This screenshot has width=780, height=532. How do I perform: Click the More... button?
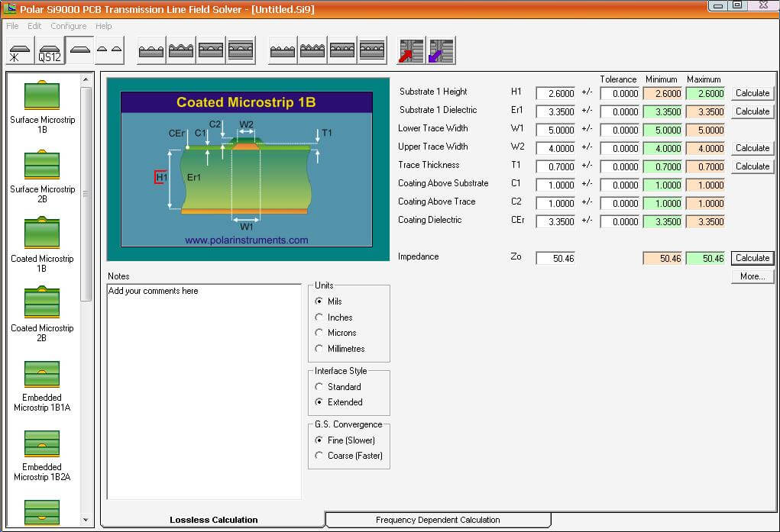point(752,276)
